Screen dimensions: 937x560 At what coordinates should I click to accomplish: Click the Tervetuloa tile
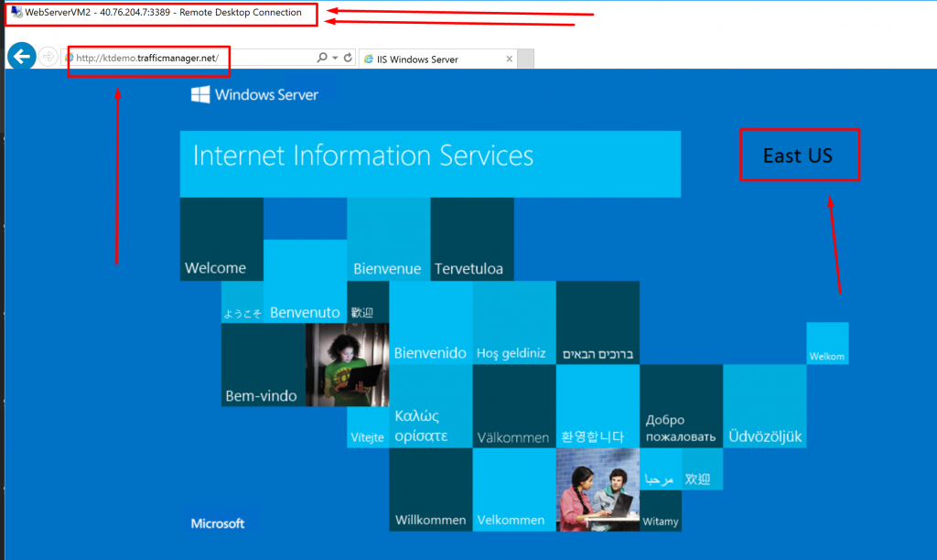472,239
